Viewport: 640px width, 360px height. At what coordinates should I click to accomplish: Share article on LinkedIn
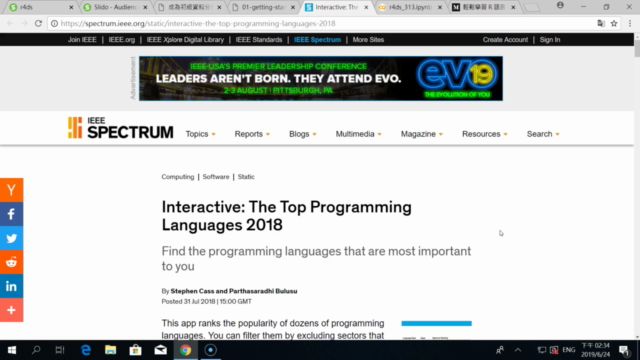(11, 286)
